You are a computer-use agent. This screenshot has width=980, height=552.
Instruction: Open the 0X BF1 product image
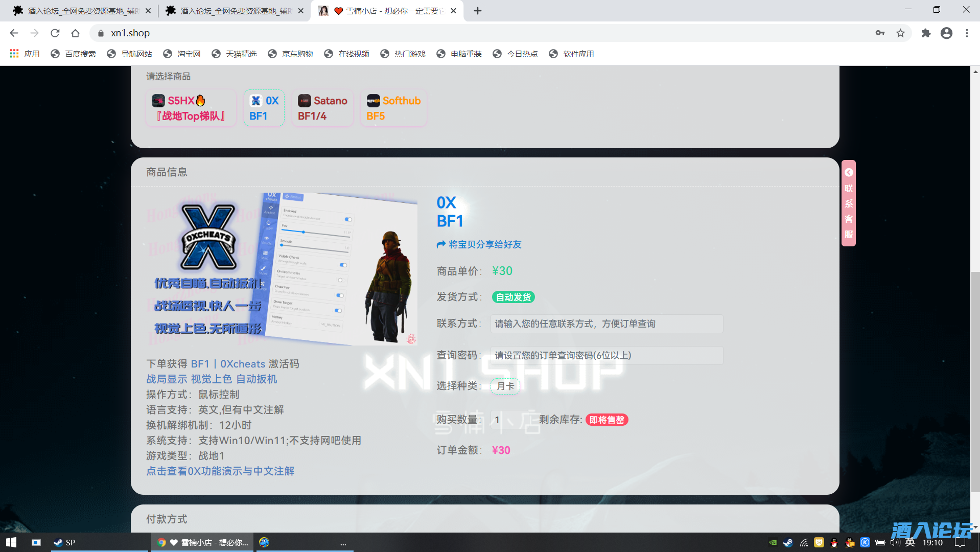pyautogui.click(x=282, y=269)
